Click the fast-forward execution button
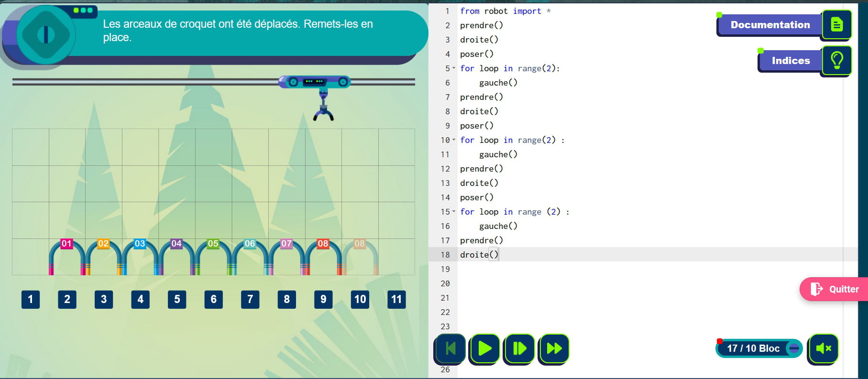The image size is (868, 379). coord(554,349)
